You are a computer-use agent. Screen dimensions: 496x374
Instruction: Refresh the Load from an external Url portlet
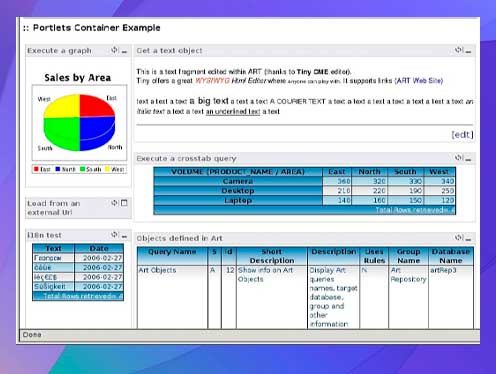(x=114, y=203)
